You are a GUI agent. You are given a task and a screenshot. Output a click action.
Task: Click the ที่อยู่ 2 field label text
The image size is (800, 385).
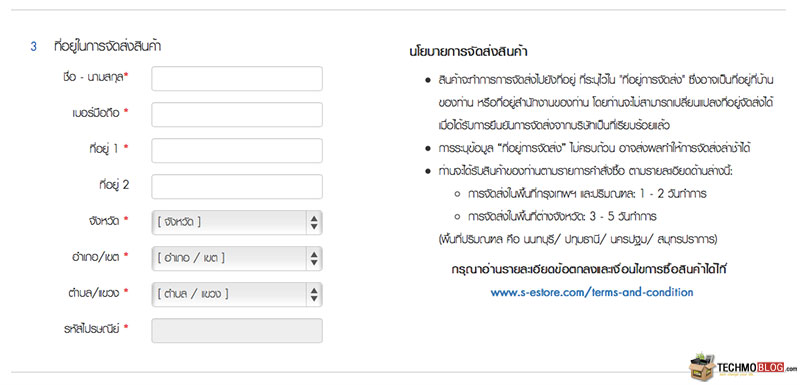click(114, 185)
